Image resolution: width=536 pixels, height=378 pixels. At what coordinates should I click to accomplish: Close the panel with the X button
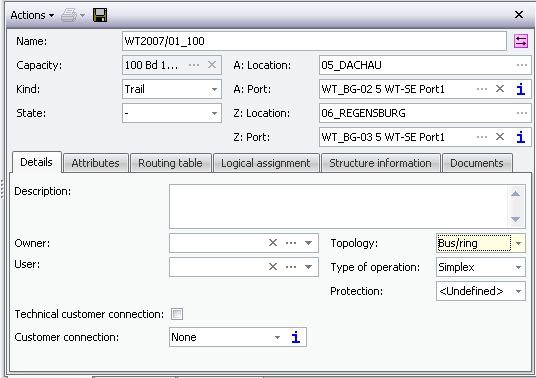tap(519, 14)
